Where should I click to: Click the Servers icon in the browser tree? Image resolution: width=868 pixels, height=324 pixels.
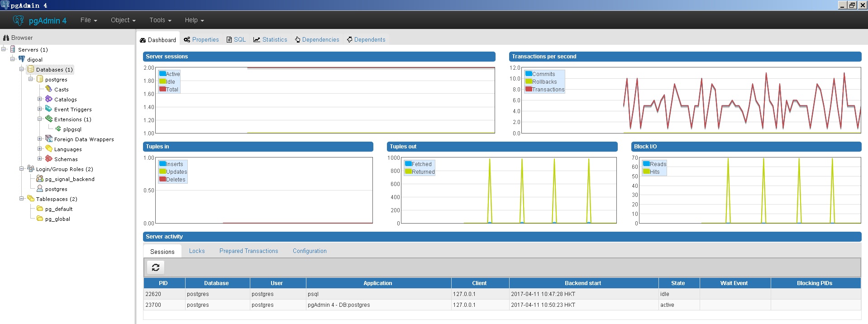(13, 49)
